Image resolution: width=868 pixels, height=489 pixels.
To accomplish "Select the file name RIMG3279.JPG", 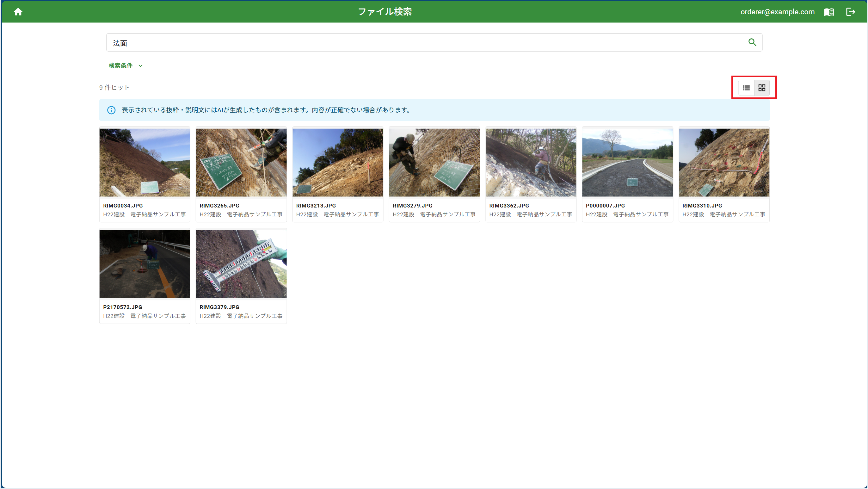I will [x=412, y=206].
